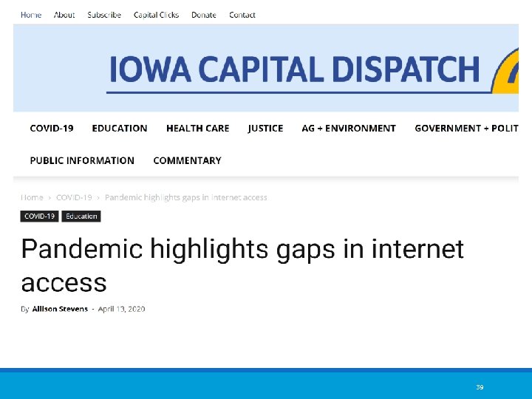Open the Donate page
Screen dimensions: 532x399
204,15
